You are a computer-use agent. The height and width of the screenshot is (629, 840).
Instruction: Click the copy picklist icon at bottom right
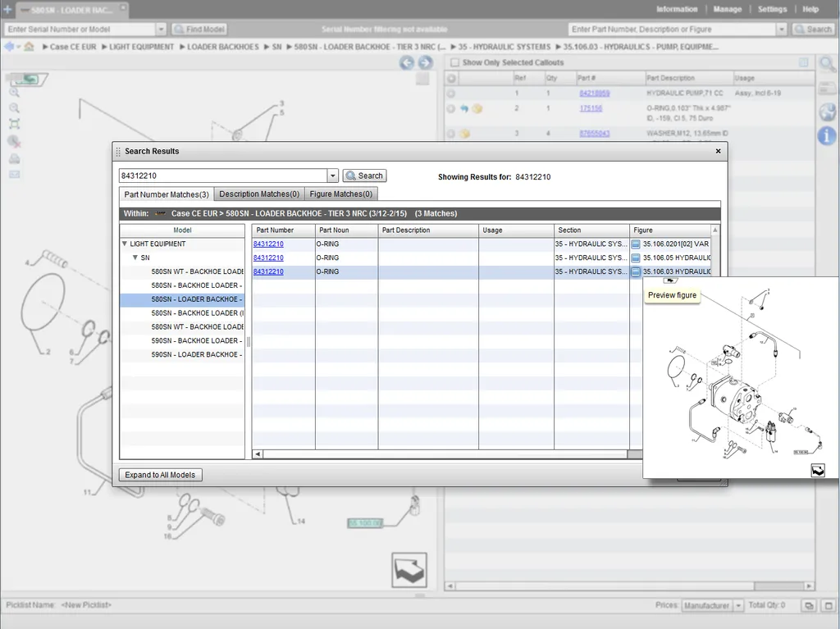808,605
